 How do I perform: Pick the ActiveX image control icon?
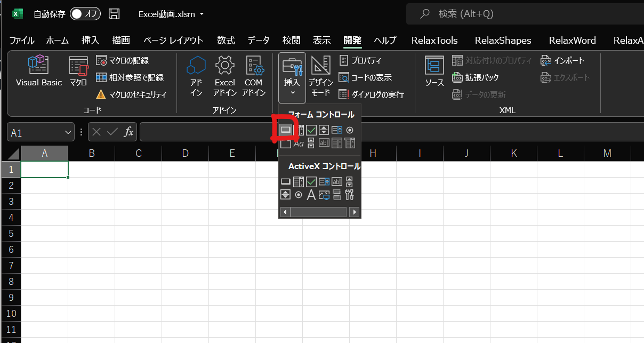(324, 195)
